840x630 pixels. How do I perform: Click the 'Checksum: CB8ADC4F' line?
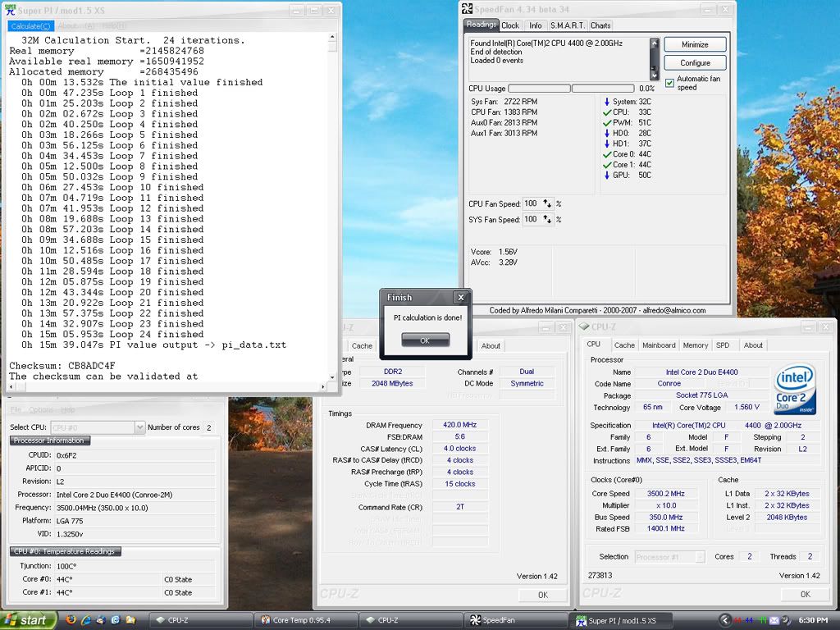[62, 366]
